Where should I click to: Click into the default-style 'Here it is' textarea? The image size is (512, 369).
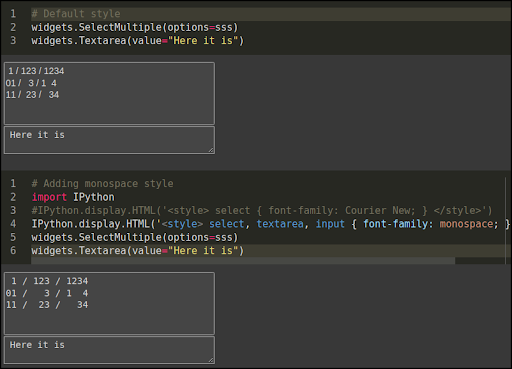pyautogui.click(x=109, y=140)
